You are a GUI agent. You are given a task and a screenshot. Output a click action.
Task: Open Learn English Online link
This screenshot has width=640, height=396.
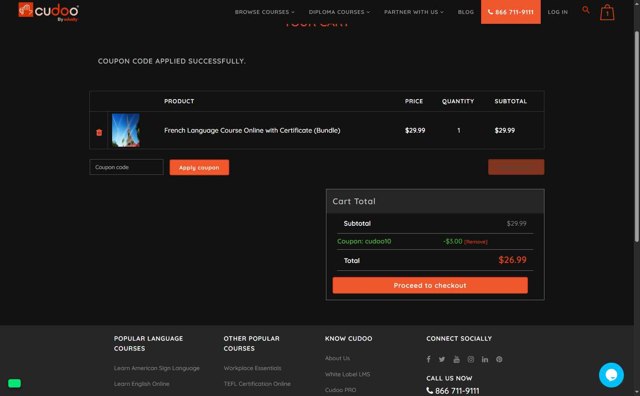(x=142, y=384)
